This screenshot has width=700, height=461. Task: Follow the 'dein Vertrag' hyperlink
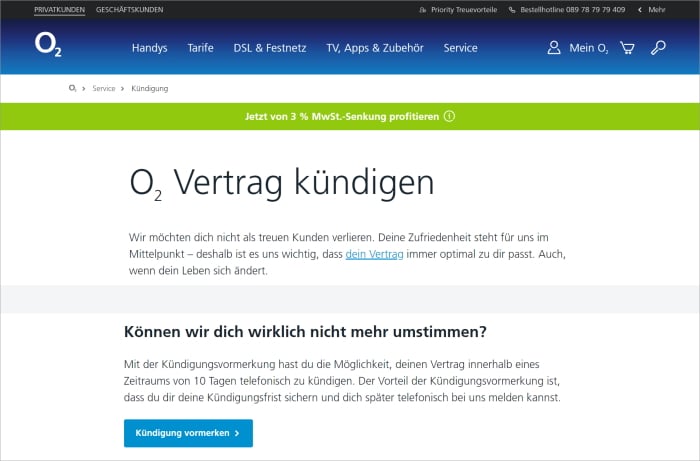click(375, 254)
